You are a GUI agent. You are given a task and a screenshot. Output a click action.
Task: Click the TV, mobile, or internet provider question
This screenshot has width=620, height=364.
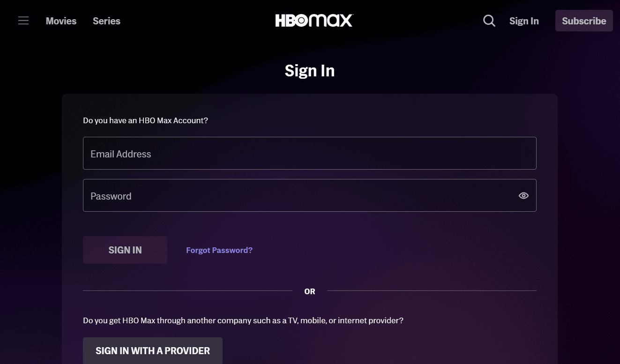(x=243, y=320)
